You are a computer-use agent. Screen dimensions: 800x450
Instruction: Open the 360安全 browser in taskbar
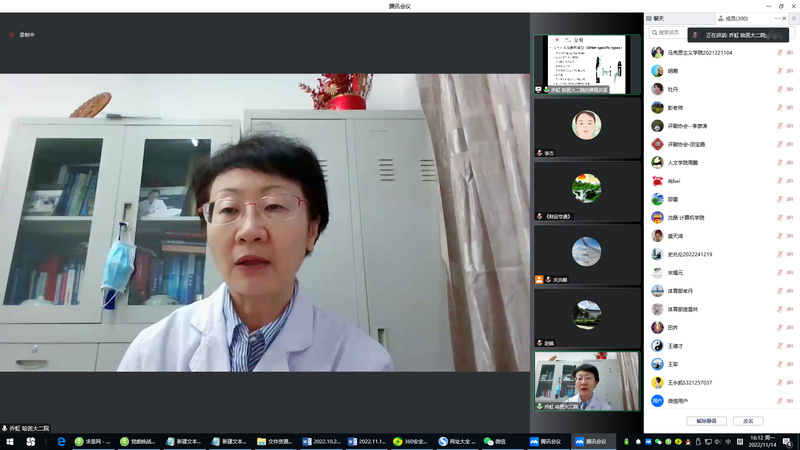405,441
